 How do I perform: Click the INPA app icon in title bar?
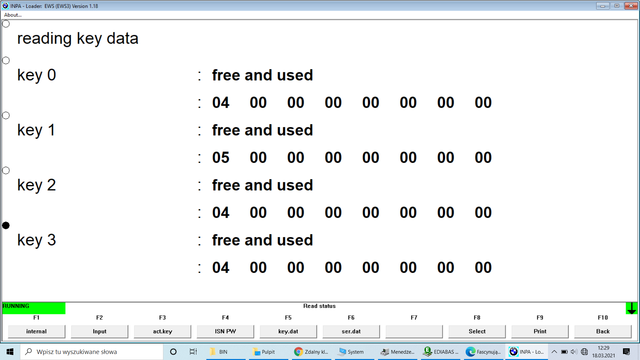(5, 6)
